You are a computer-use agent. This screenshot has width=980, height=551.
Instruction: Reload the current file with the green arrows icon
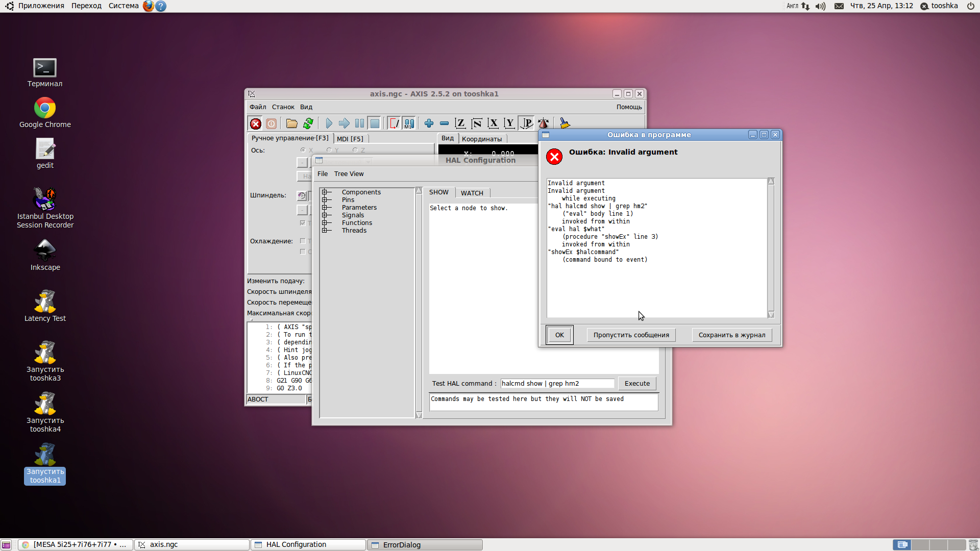click(308, 123)
